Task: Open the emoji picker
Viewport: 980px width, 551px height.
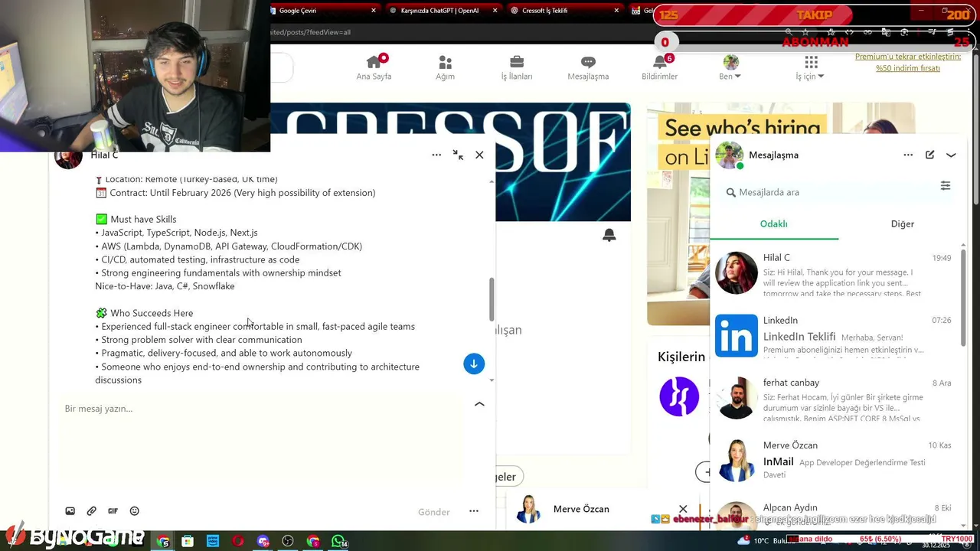Action: click(135, 511)
